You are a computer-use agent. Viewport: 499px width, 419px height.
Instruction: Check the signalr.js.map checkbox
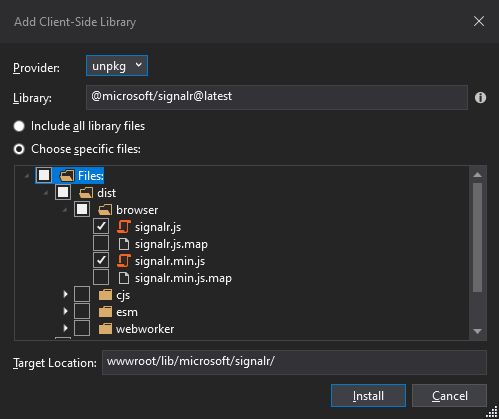click(101, 244)
